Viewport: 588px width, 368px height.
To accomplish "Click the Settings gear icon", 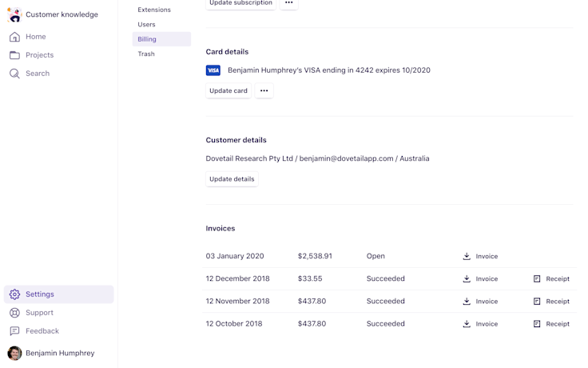I will tap(14, 294).
